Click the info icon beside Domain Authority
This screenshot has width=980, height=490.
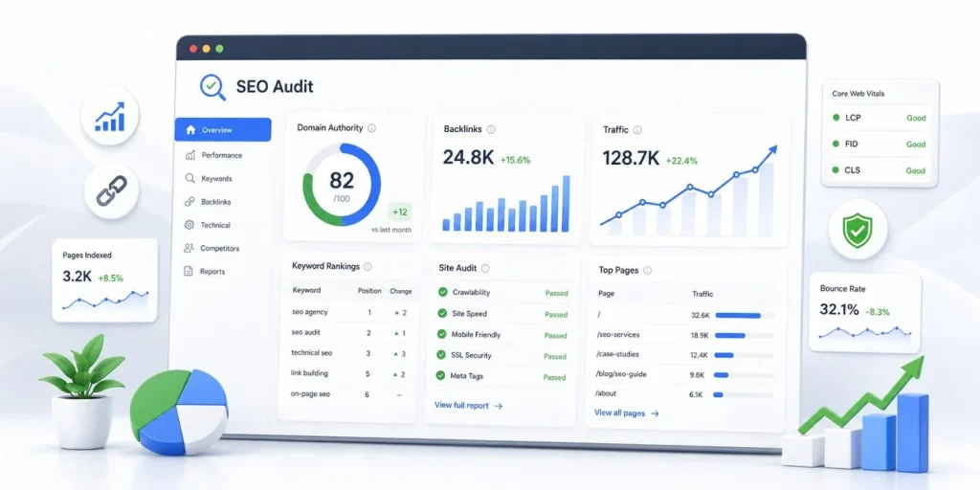372,128
